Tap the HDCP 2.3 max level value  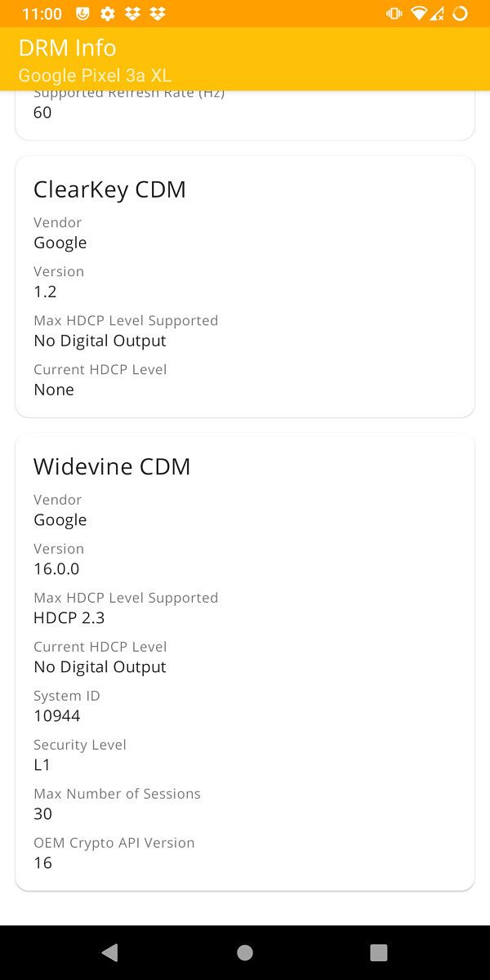point(69,618)
